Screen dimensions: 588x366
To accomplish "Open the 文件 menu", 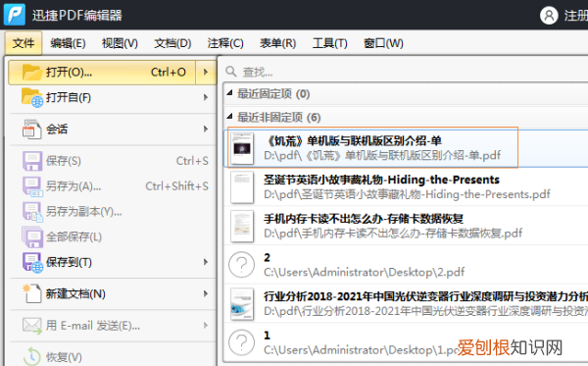I will point(24,43).
